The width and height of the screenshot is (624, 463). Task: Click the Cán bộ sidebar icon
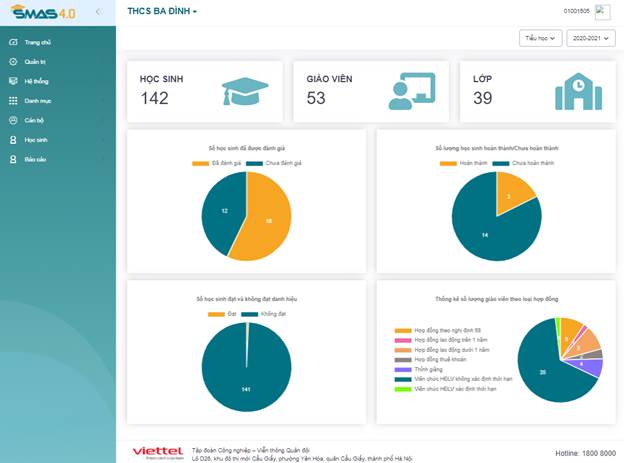click(13, 120)
